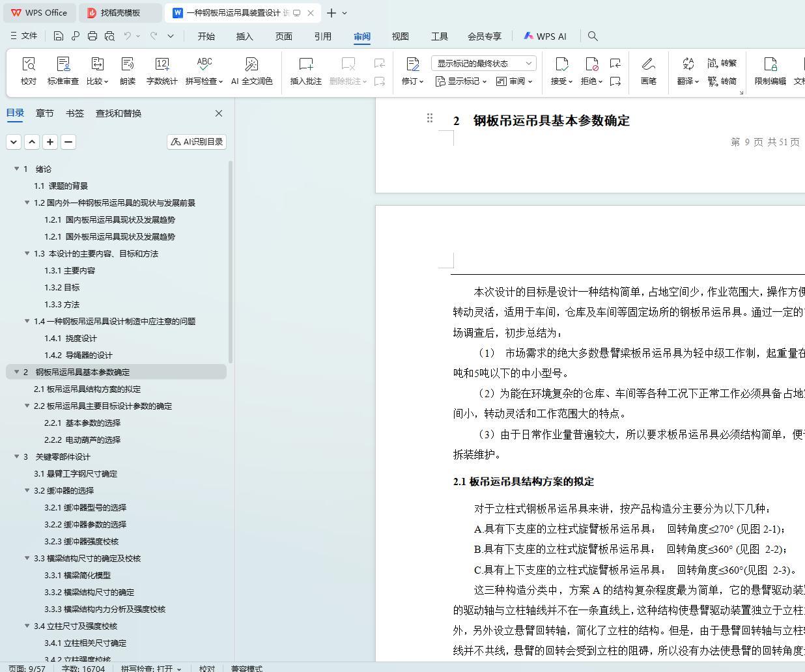Click the save icon in quick access bar
Viewport: 805px width, 672px height.
[59, 36]
